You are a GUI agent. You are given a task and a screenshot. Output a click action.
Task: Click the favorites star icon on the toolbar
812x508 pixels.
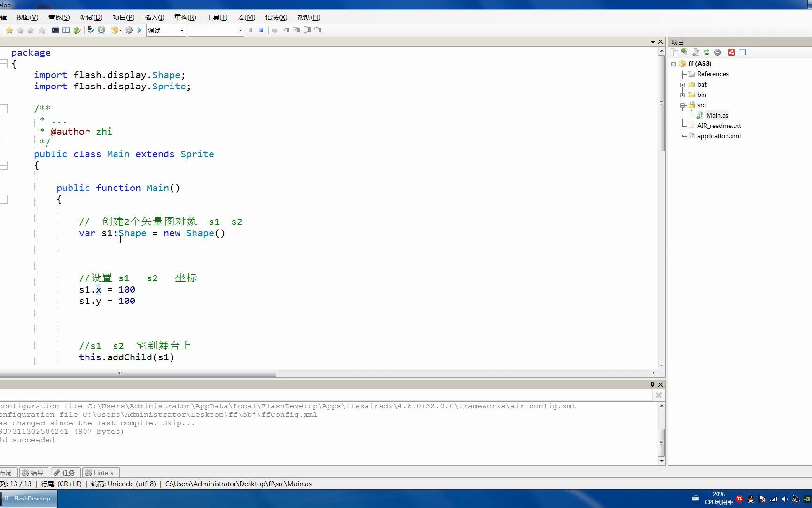click(x=9, y=30)
